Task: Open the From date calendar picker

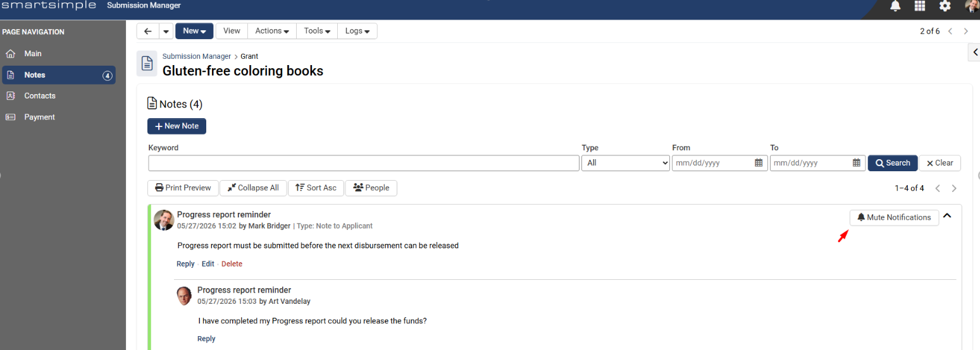Action: click(x=759, y=163)
